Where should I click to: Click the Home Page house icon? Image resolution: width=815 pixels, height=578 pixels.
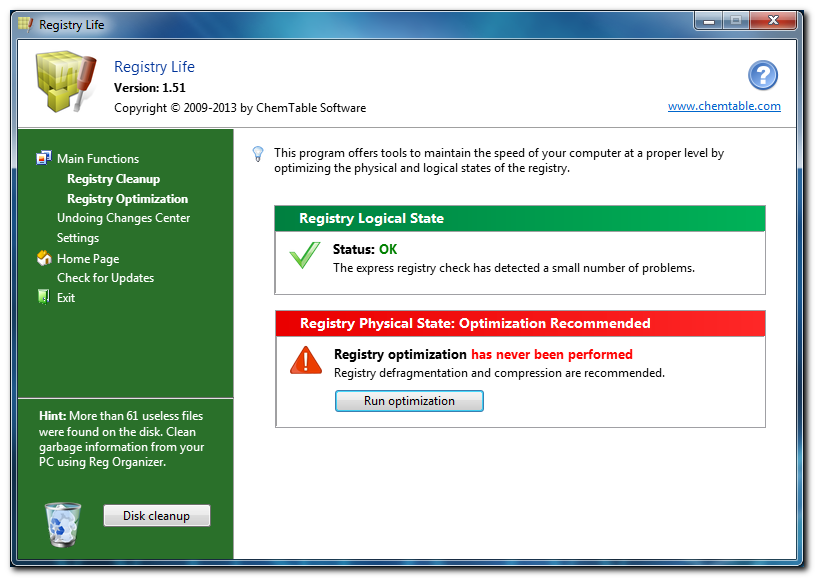44,258
